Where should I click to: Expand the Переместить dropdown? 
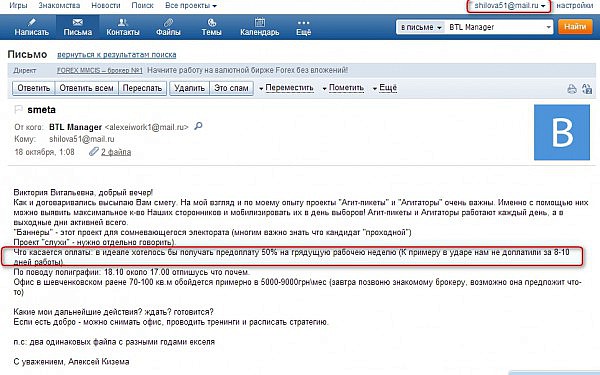coord(286,88)
